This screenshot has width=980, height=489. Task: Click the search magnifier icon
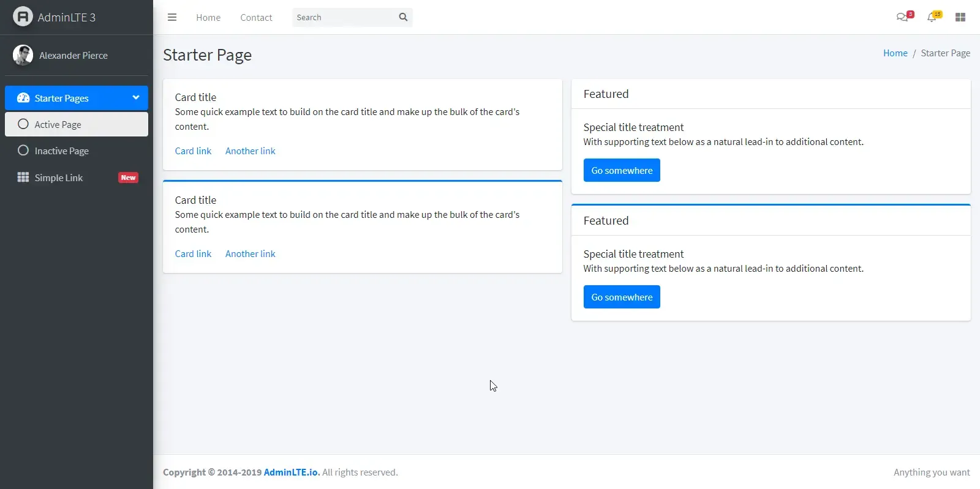click(x=403, y=17)
